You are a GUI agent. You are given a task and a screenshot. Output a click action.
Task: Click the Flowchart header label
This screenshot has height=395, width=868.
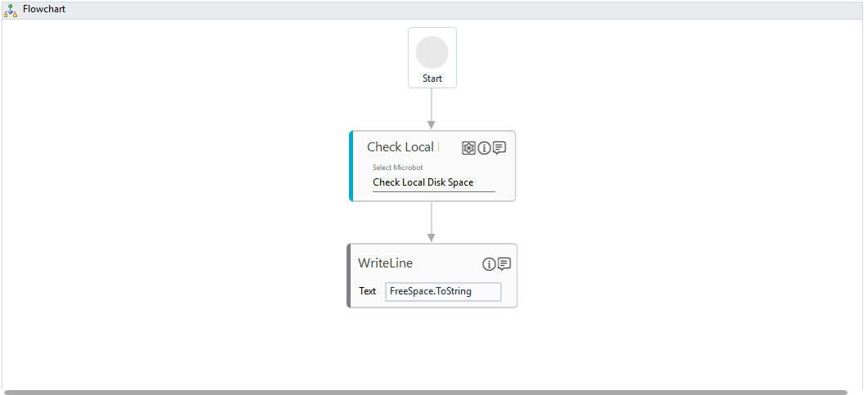tap(44, 10)
